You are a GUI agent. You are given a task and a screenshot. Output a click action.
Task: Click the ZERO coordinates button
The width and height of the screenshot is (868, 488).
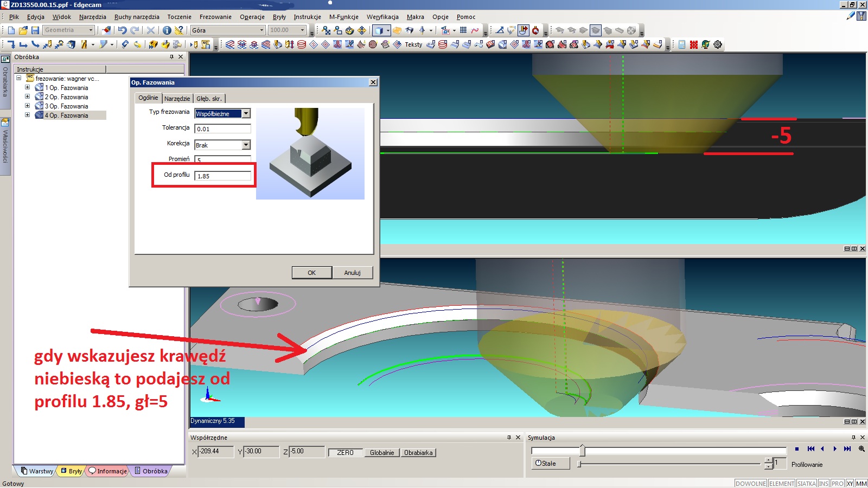coord(345,452)
